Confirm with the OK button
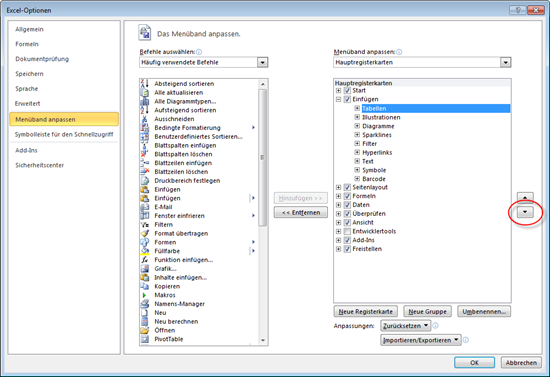Viewport: 550px width, 377px height. [x=474, y=363]
